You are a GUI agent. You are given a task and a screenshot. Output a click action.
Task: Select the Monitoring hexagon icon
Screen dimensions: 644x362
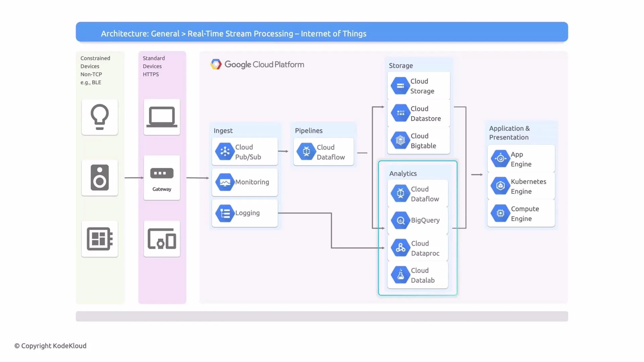pyautogui.click(x=225, y=182)
